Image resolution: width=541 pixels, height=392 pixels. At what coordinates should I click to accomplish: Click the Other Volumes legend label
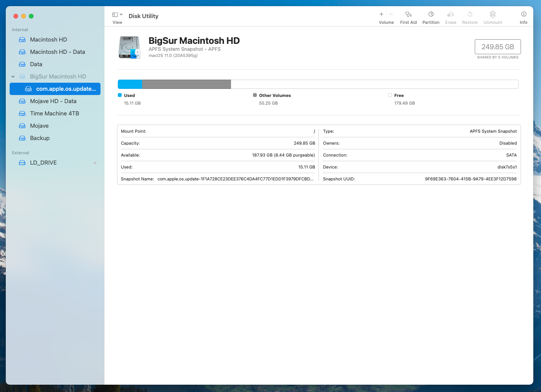coord(275,95)
